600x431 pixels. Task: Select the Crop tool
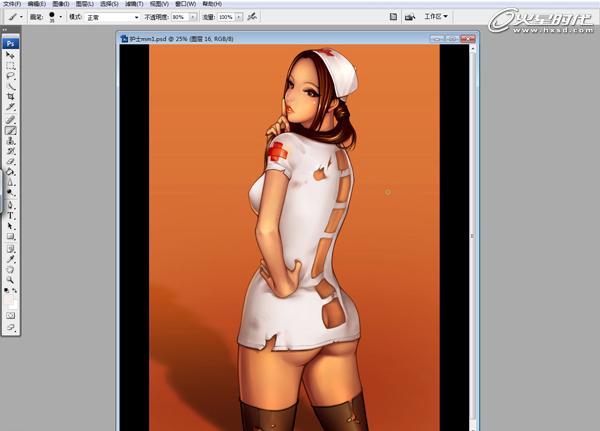coord(10,96)
